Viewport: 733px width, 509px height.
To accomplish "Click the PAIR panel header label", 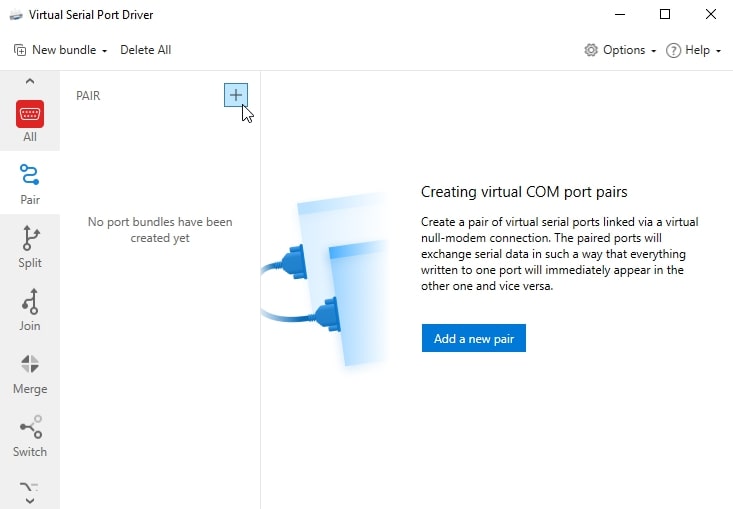I will [88, 96].
